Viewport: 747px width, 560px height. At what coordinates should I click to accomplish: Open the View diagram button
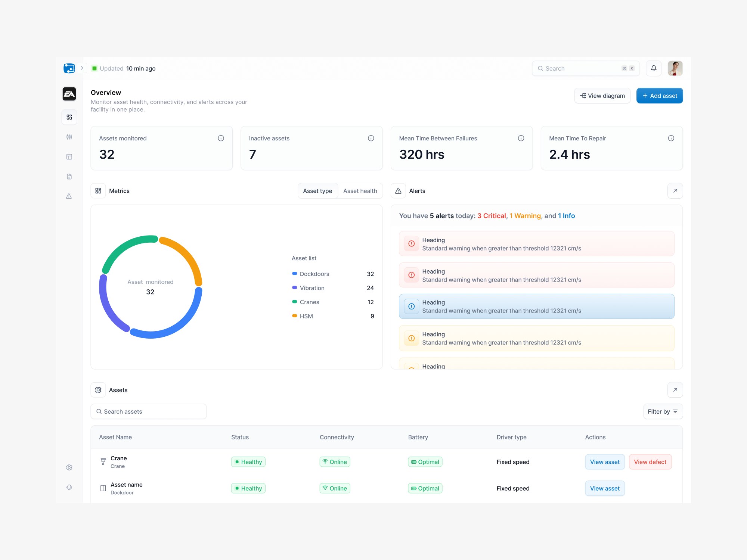click(x=602, y=96)
